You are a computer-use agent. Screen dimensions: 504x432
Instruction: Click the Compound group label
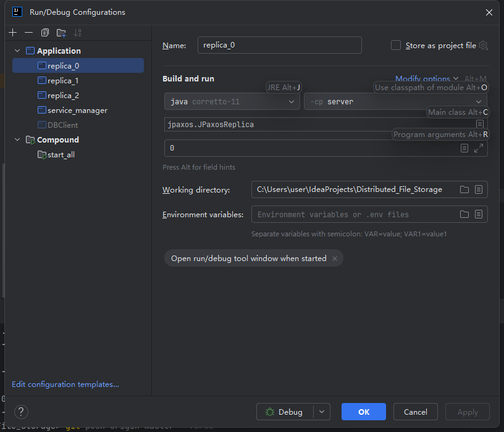coord(58,139)
